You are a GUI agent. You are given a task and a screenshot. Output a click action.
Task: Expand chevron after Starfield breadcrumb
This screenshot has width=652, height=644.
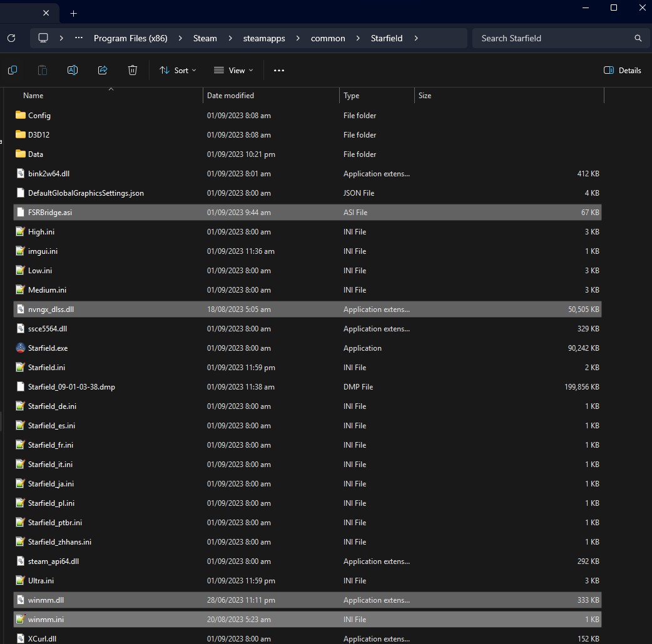416,38
